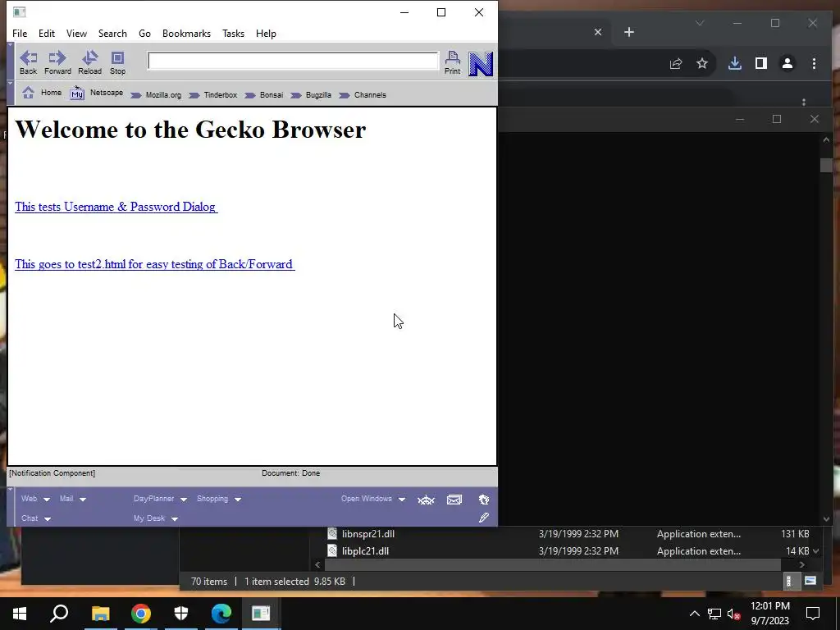Image resolution: width=840 pixels, height=630 pixels.
Task: Open Chrome three-dot menu
Action: (814, 64)
